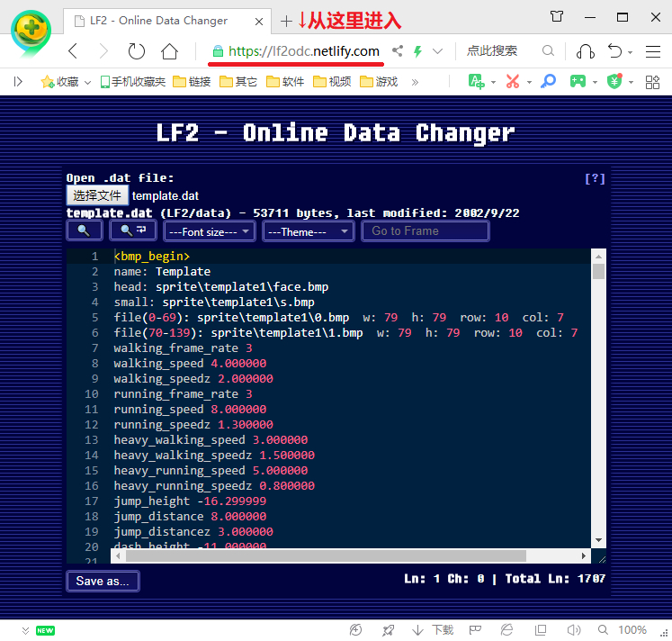Open the Theme dropdown
Screen dimensions: 672x641
(309, 231)
